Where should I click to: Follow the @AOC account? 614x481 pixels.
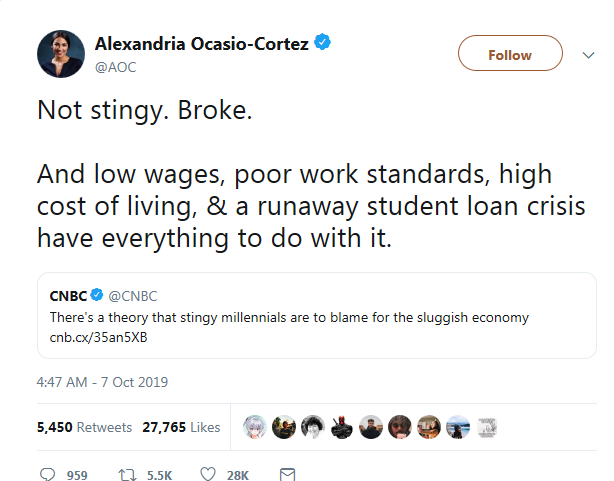[x=509, y=54]
